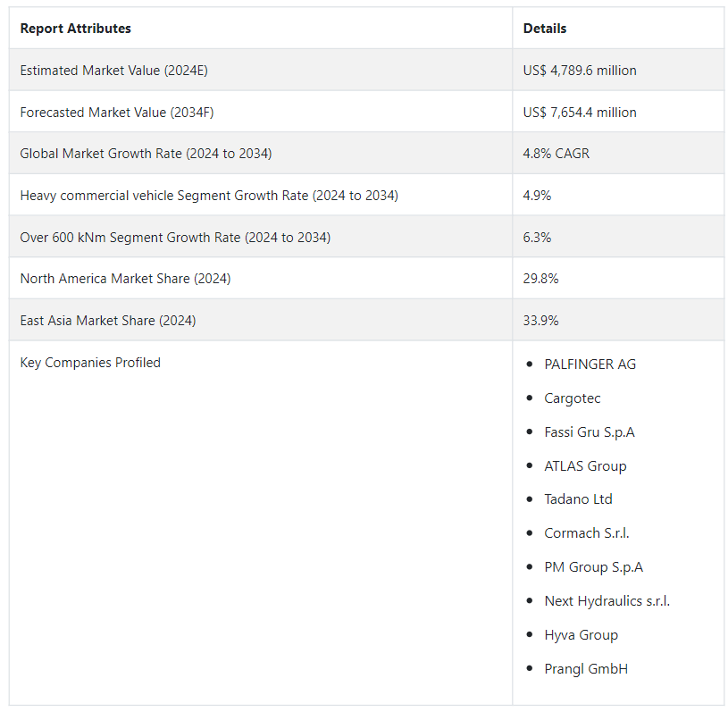Click the Key Companies Profiled label
Screen dimensions: 728x712
[x=90, y=363]
